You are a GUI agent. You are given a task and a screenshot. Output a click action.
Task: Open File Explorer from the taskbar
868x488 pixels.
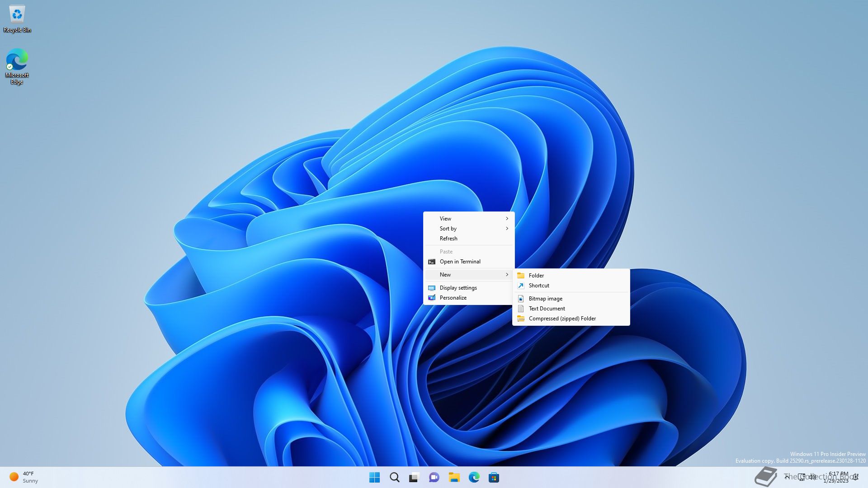454,477
